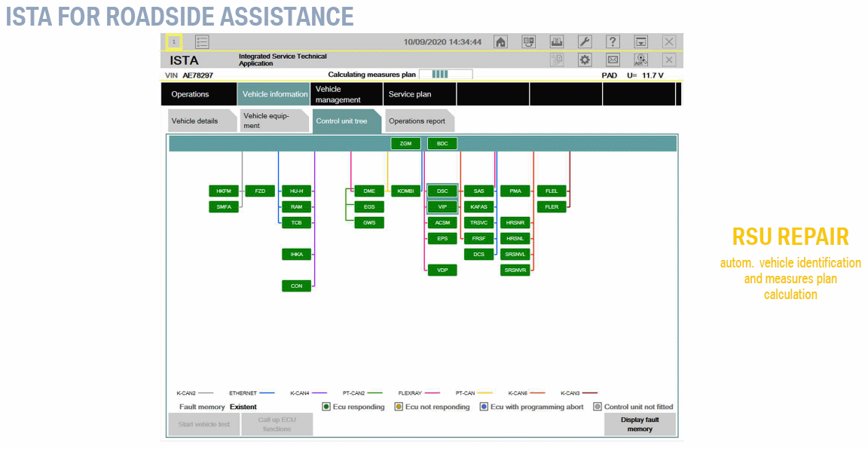Select the IHKA control unit
868x449 pixels.
pyautogui.click(x=297, y=255)
